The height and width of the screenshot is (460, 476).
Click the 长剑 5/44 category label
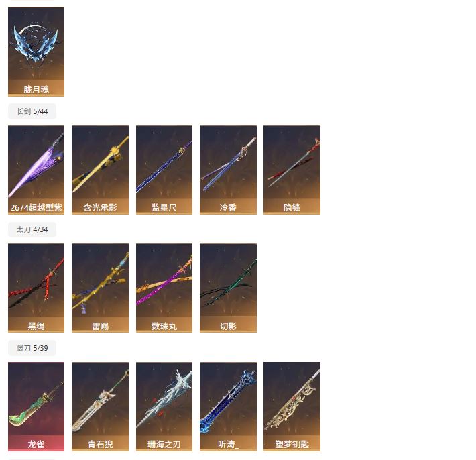(32, 111)
